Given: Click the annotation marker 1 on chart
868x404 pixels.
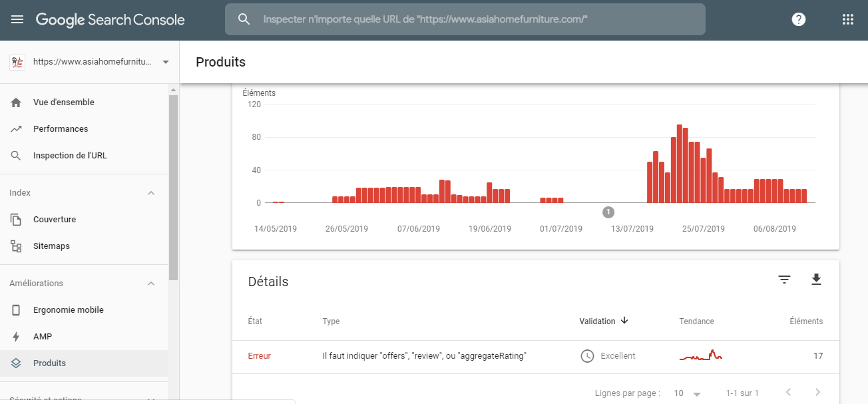Looking at the screenshot, I should tap(608, 212).
